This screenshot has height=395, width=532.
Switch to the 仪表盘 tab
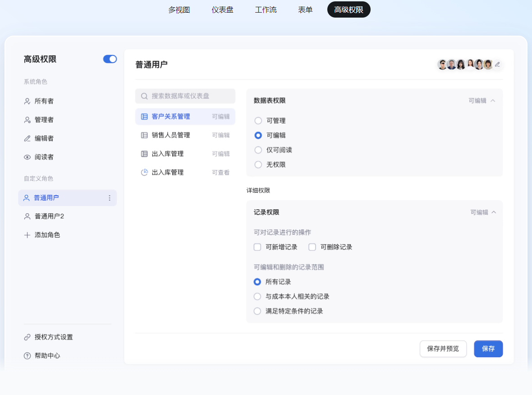pos(222,9)
